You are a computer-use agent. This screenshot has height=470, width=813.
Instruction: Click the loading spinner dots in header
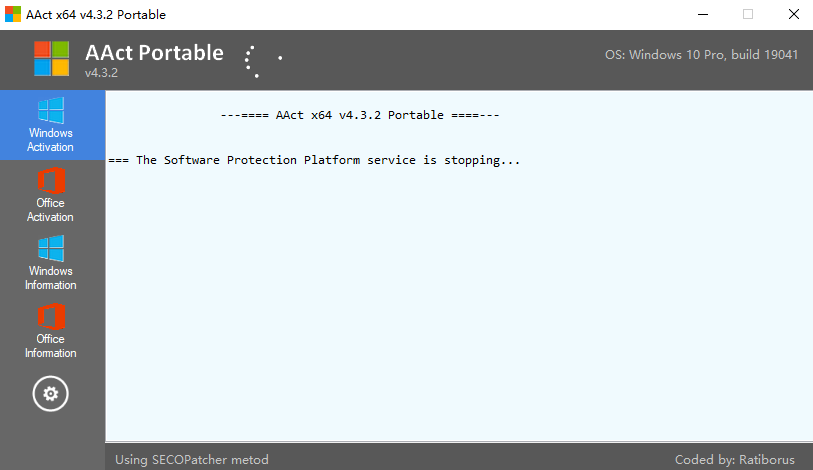tap(259, 60)
